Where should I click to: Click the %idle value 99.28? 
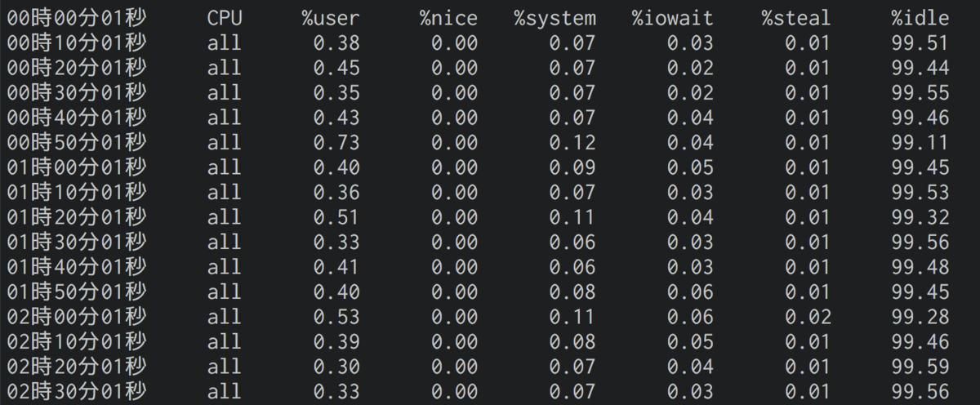[x=920, y=318]
